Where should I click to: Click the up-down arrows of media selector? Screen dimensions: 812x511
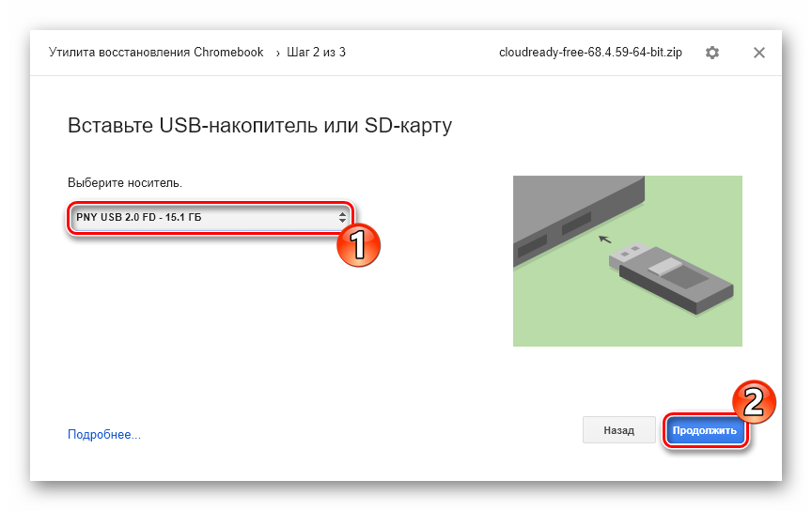tap(342, 217)
